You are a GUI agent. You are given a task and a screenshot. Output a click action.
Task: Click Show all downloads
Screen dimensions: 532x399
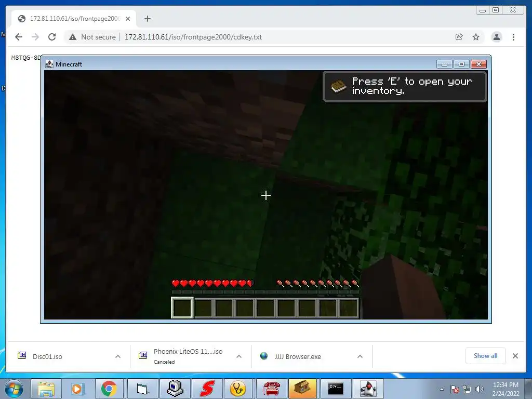click(x=486, y=355)
